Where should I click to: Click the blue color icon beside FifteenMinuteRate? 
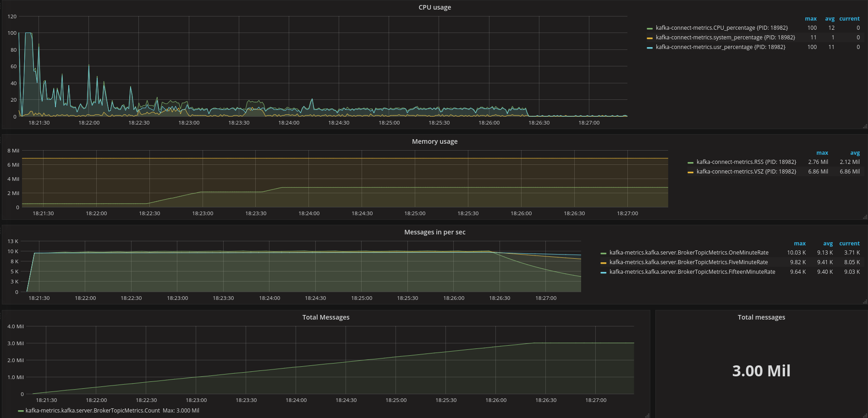603,272
